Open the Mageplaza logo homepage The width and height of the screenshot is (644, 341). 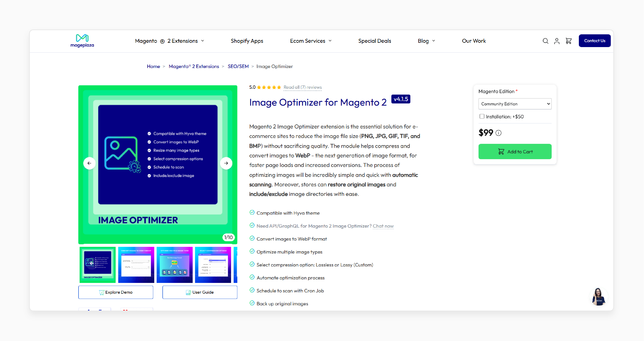point(82,41)
